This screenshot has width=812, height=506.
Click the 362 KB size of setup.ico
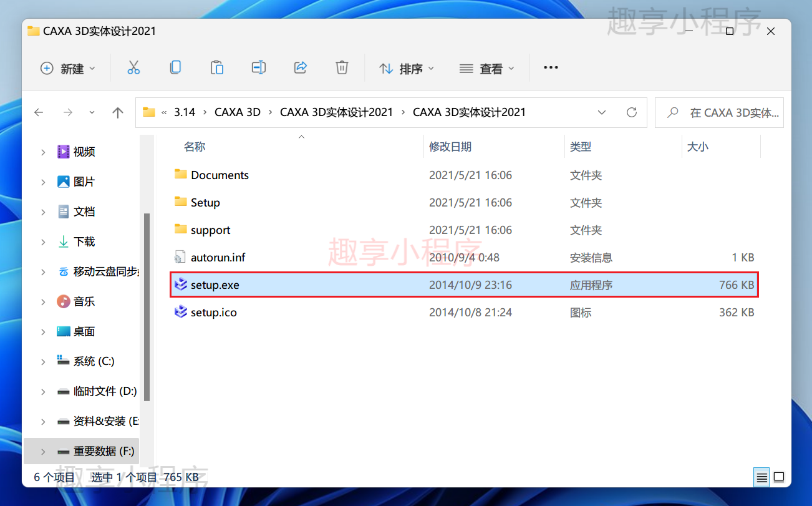pyautogui.click(x=737, y=312)
